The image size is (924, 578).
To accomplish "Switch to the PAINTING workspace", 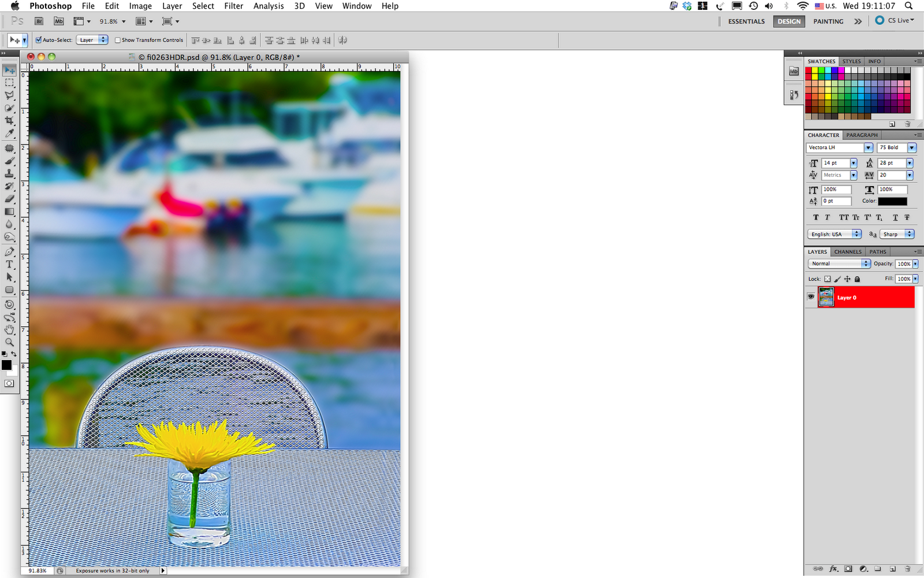I will (x=828, y=21).
